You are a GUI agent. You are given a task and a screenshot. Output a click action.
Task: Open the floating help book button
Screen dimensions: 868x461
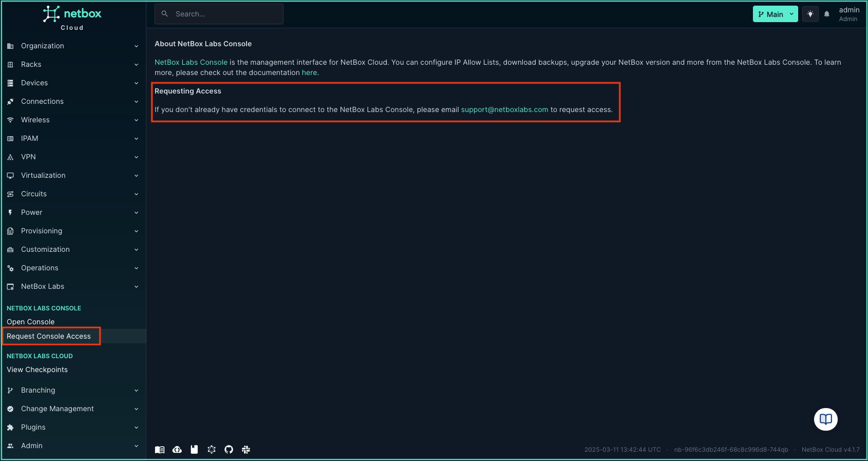click(825, 419)
